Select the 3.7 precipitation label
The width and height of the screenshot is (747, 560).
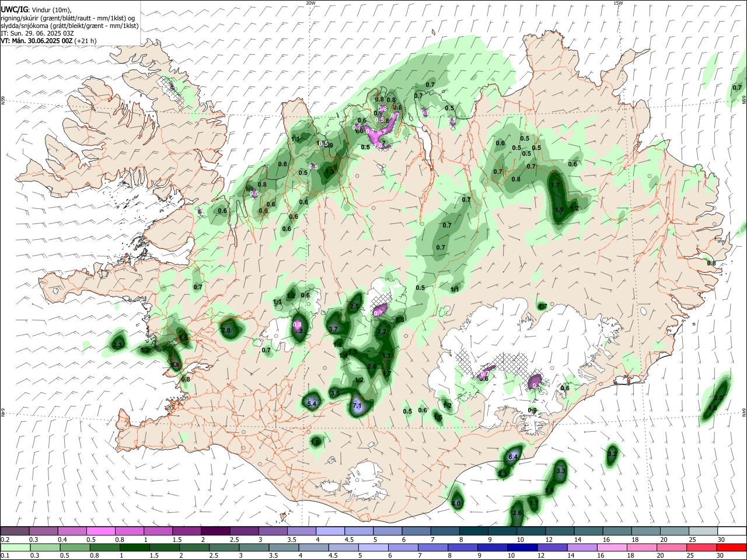click(x=334, y=330)
